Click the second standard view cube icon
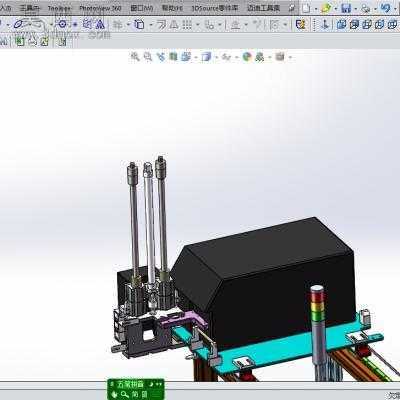400x400 pixels. click(x=354, y=24)
